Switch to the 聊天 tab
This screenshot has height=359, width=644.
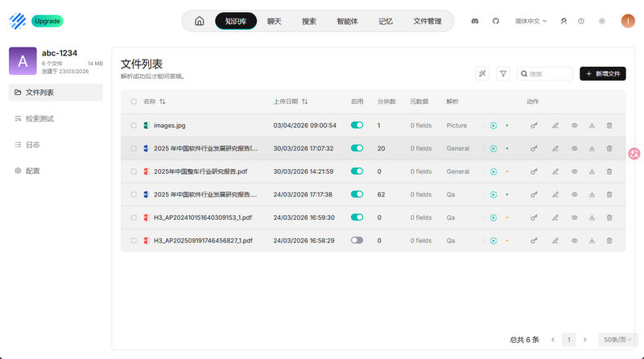coord(274,21)
